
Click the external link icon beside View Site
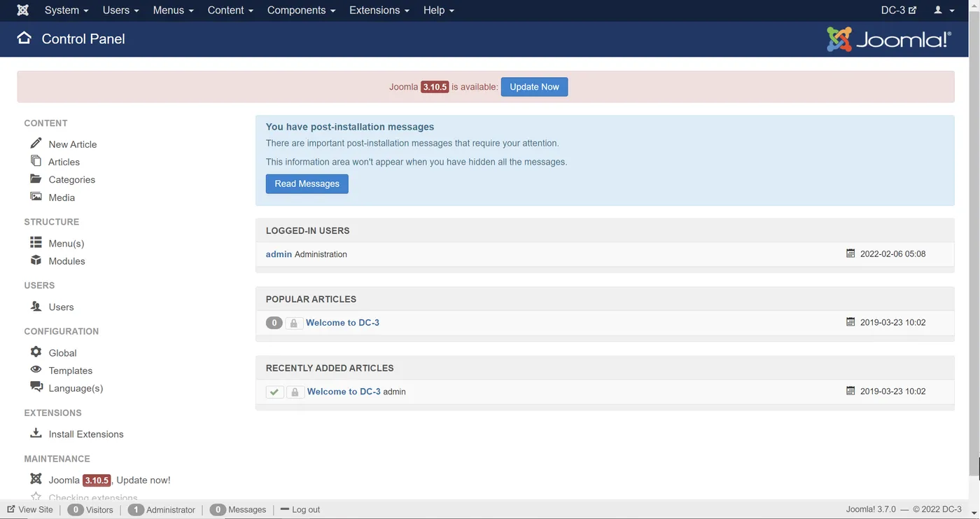(x=11, y=509)
